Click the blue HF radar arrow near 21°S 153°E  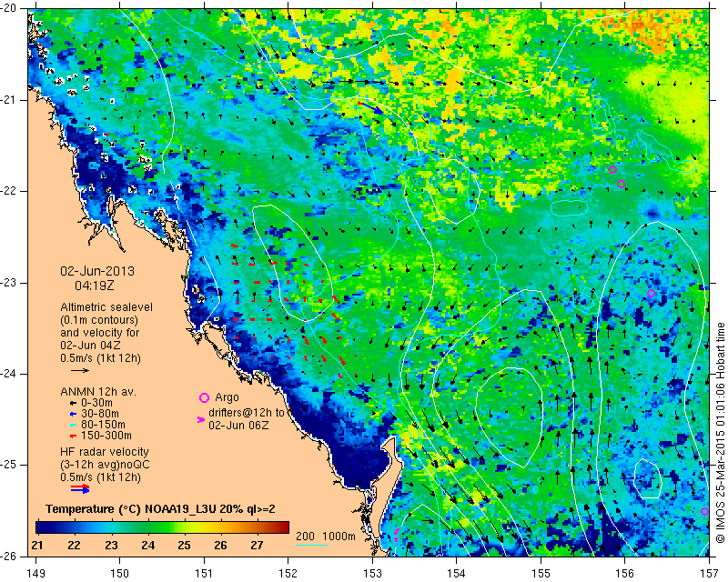coord(373,108)
